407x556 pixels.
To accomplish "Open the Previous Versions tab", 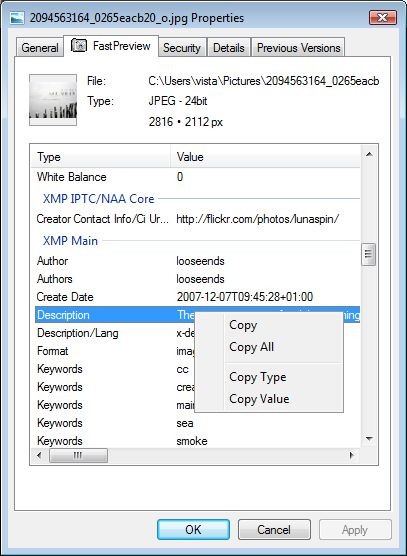I will [x=299, y=48].
